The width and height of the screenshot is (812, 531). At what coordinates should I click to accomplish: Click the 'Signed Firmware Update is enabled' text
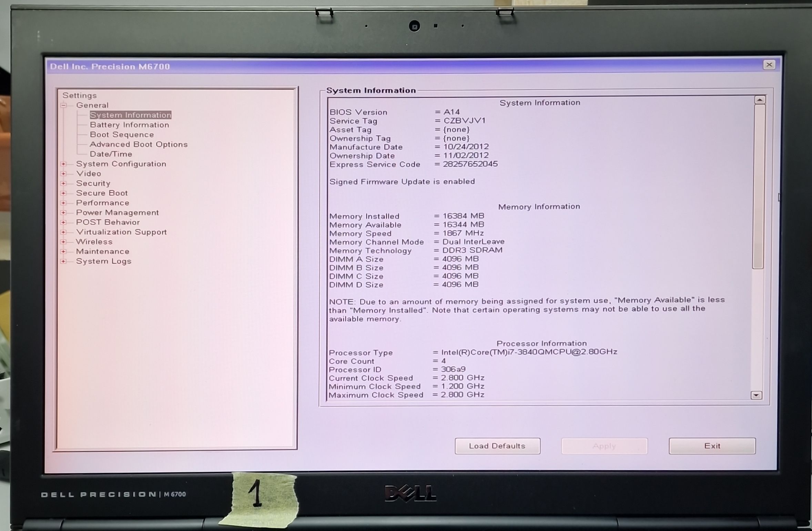tap(402, 181)
